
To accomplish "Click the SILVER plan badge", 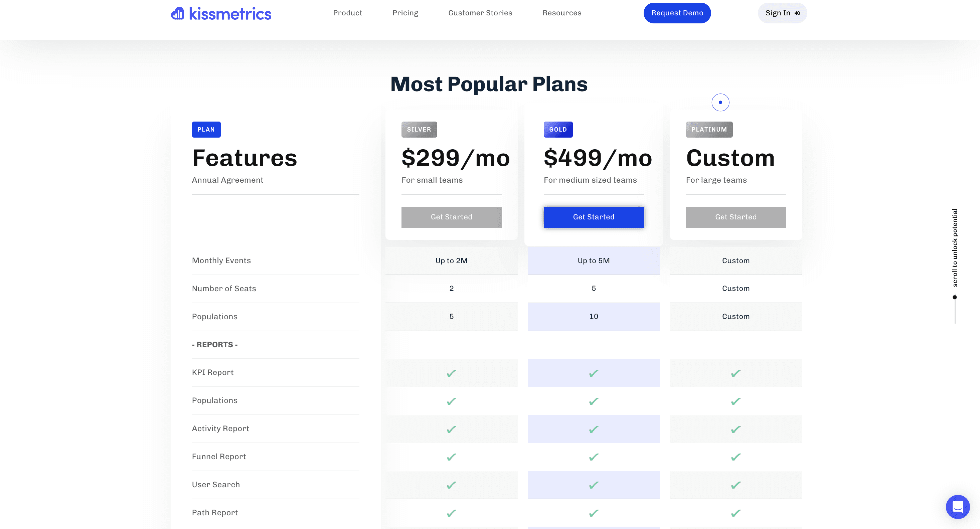I will (419, 129).
